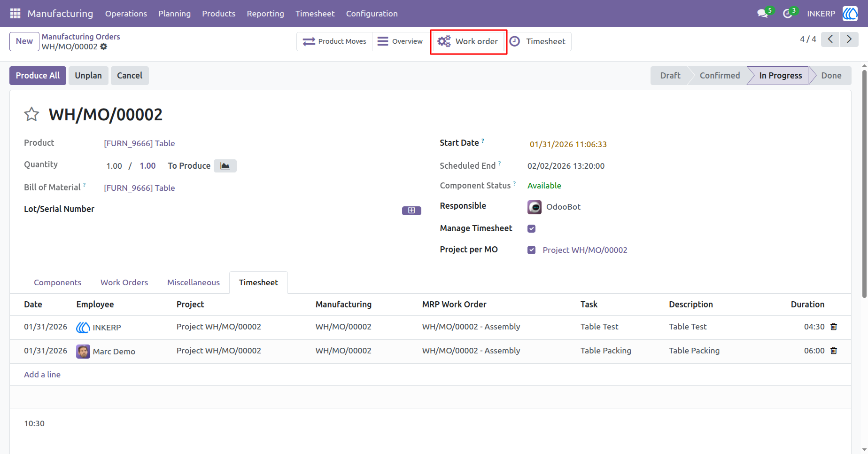This screenshot has width=868, height=454.
Task: Open the Products menu
Action: (218, 14)
